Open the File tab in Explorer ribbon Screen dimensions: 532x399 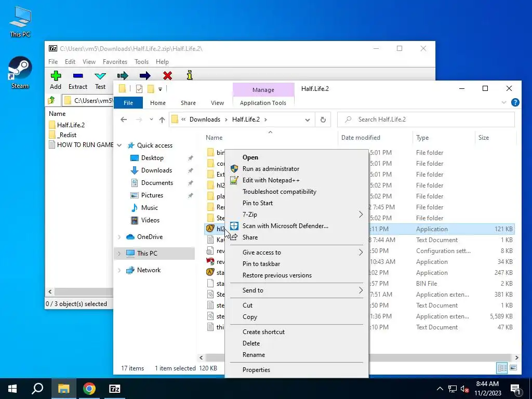[128, 103]
